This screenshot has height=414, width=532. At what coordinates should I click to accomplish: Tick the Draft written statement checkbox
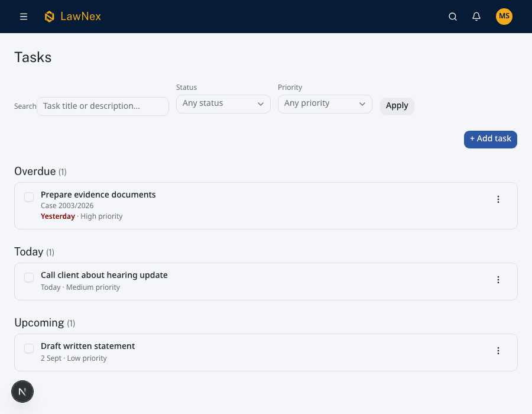pos(29,348)
